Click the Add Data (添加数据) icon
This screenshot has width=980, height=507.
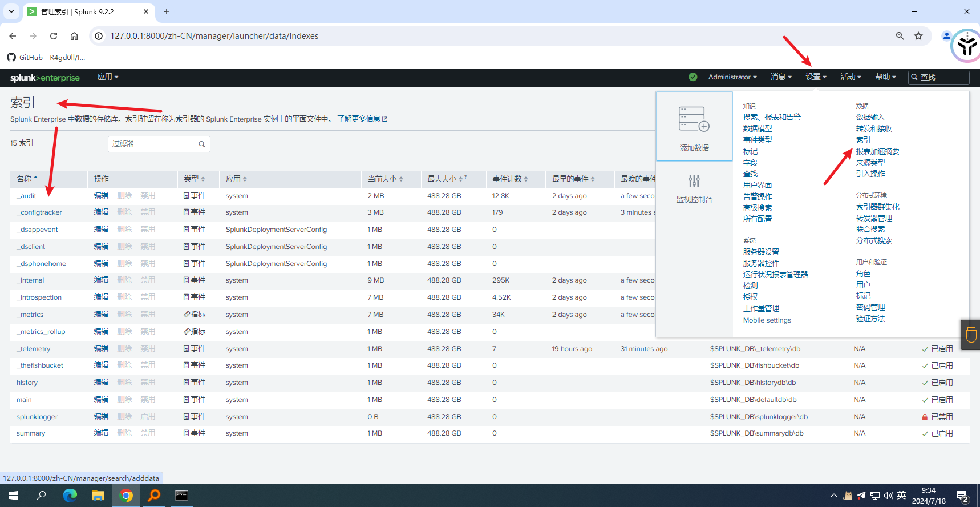tap(694, 119)
